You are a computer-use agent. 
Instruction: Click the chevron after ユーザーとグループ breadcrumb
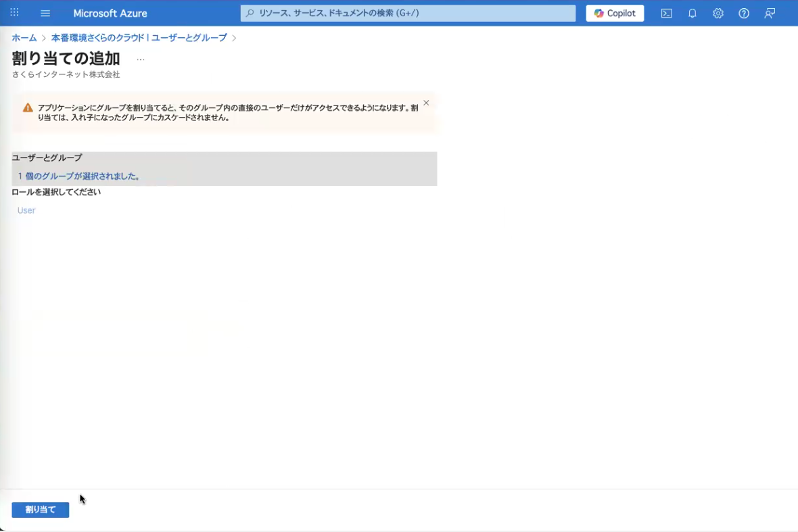click(x=234, y=38)
